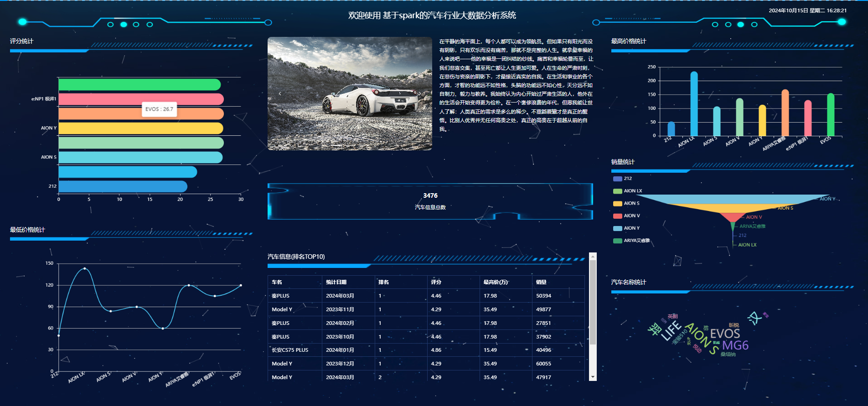The height and width of the screenshot is (406, 868).
Task: Click the light blue AION Y funnel segment
Action: tap(733, 199)
